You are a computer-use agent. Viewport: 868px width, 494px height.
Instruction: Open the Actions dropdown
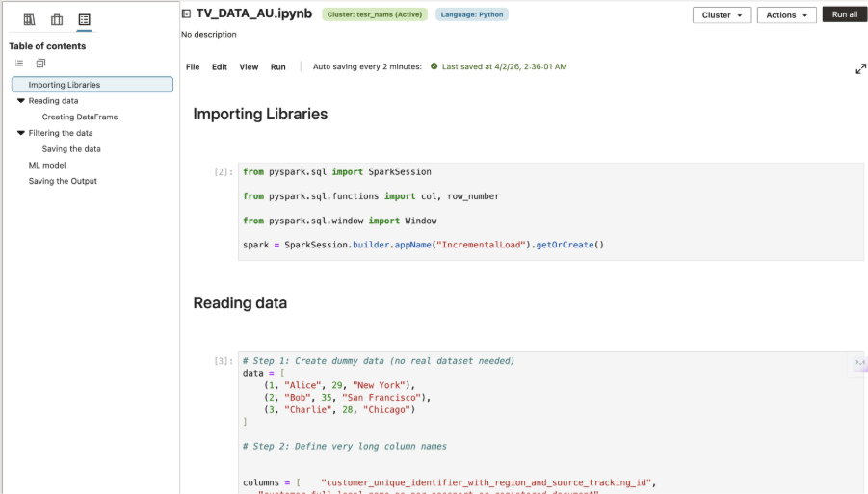pyautogui.click(x=786, y=15)
